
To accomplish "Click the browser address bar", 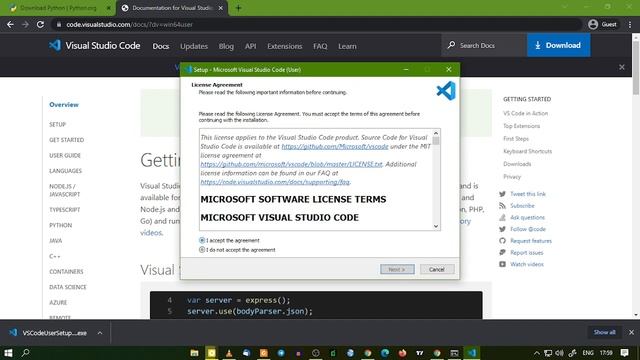I will [316, 24].
